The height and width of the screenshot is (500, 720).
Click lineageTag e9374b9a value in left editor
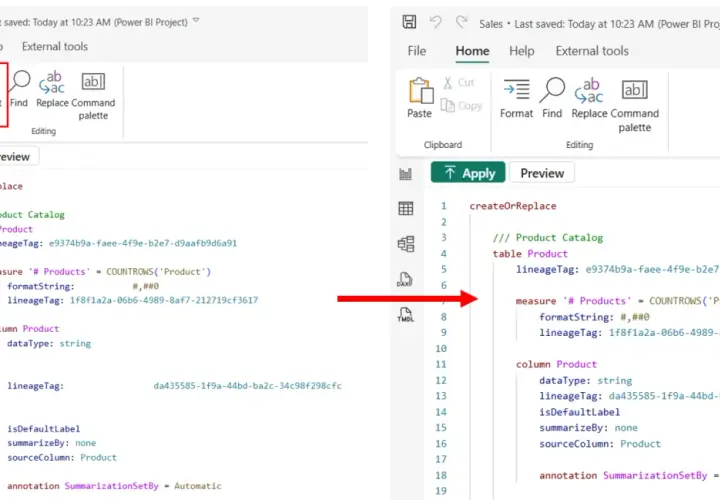[x=143, y=243]
